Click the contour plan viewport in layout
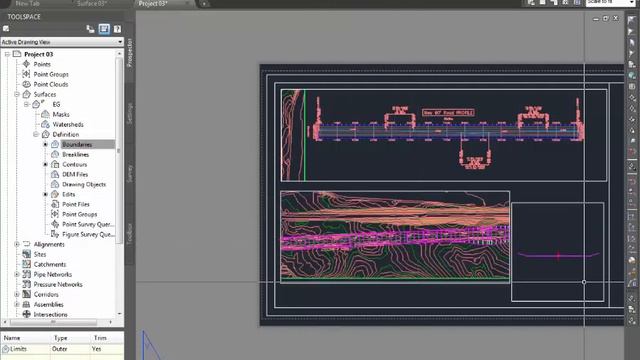 pyautogui.click(x=395, y=236)
